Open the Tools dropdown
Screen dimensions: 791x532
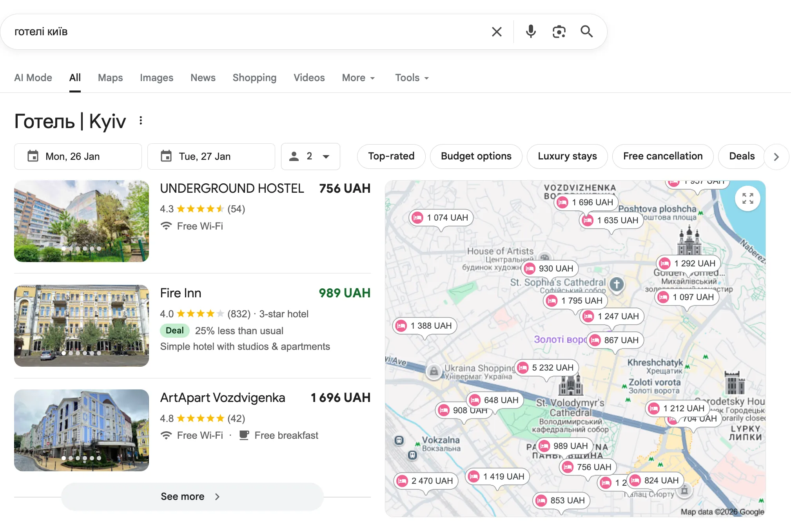pos(412,78)
